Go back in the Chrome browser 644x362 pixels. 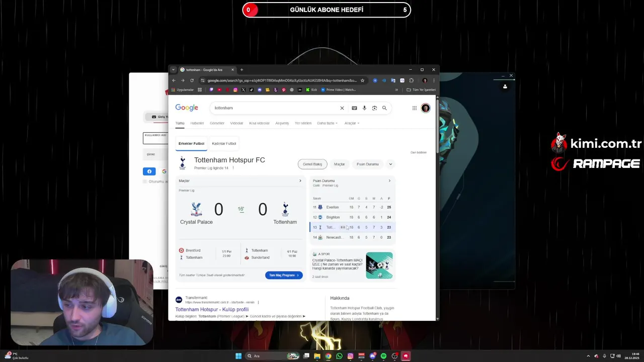[x=174, y=80]
